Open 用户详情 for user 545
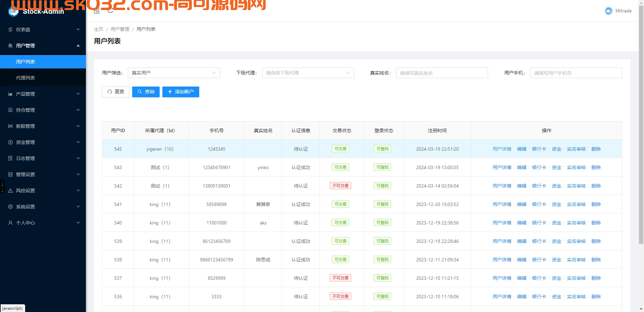 502,149
